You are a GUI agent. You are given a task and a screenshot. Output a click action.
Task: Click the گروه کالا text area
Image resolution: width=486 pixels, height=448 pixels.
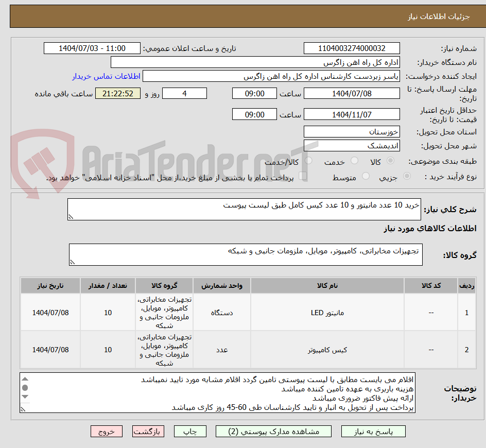click(x=246, y=254)
